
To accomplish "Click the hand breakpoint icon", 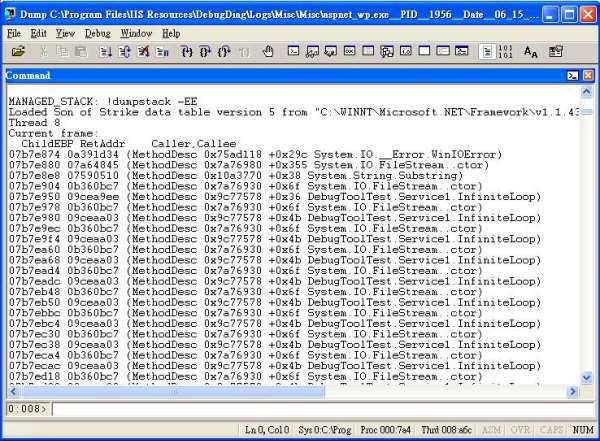I will [x=268, y=51].
